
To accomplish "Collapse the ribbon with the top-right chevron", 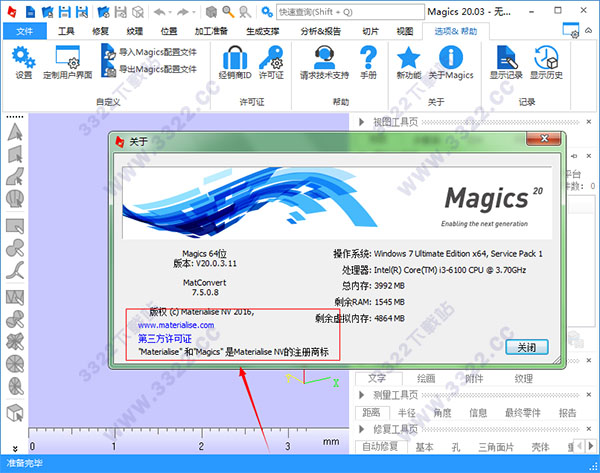I will [x=589, y=31].
